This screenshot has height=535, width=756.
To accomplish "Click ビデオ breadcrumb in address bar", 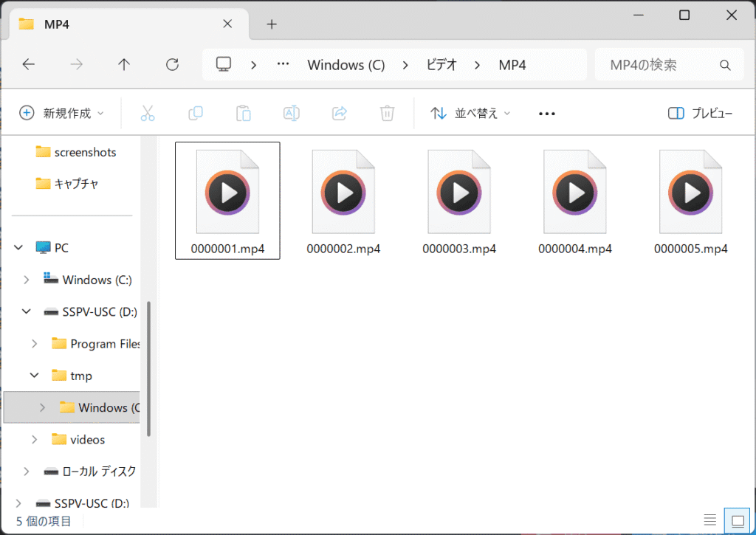I will coord(441,65).
